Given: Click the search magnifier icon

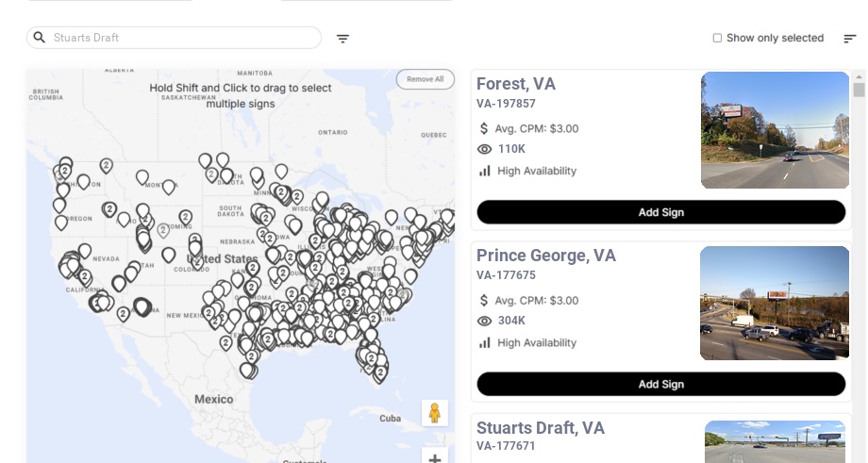Looking at the screenshot, I should point(40,38).
